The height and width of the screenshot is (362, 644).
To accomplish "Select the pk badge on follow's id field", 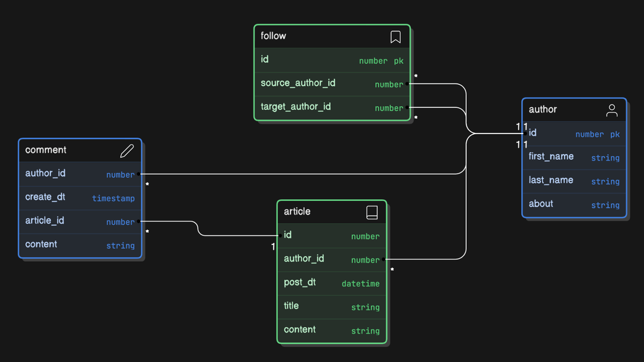I will (400, 61).
